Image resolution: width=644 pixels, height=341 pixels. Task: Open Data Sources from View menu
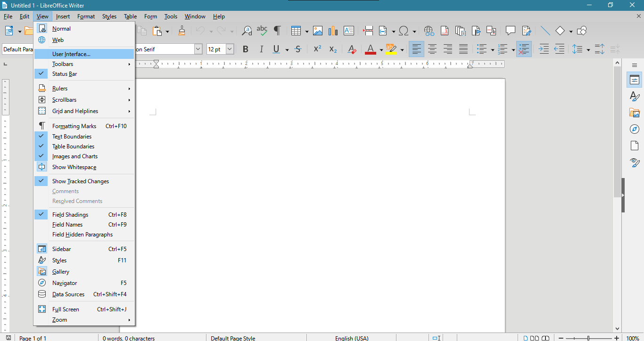point(84,294)
